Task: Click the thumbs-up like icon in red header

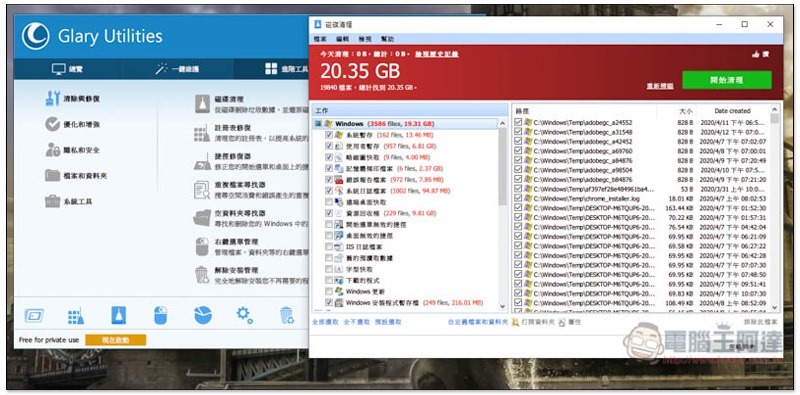Action: [x=755, y=54]
